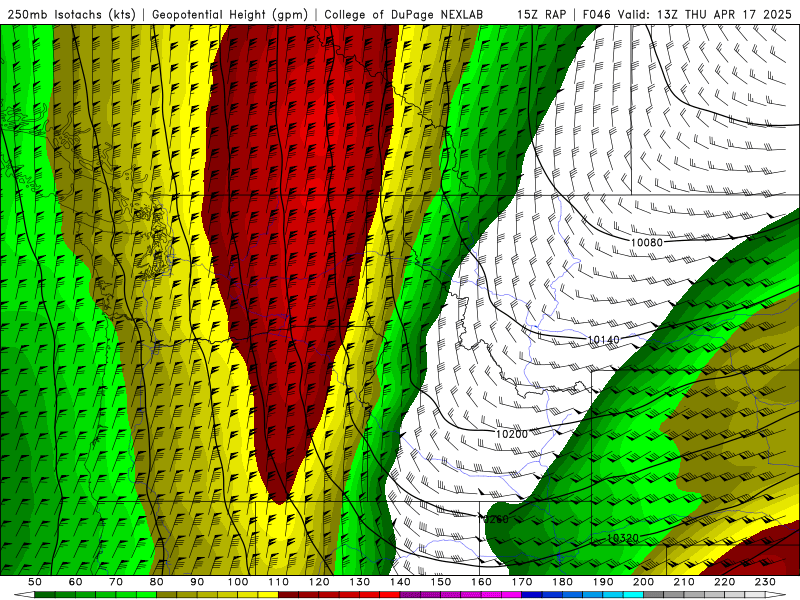
Task: Click the 80 value on the color scale
Action: coord(157,582)
